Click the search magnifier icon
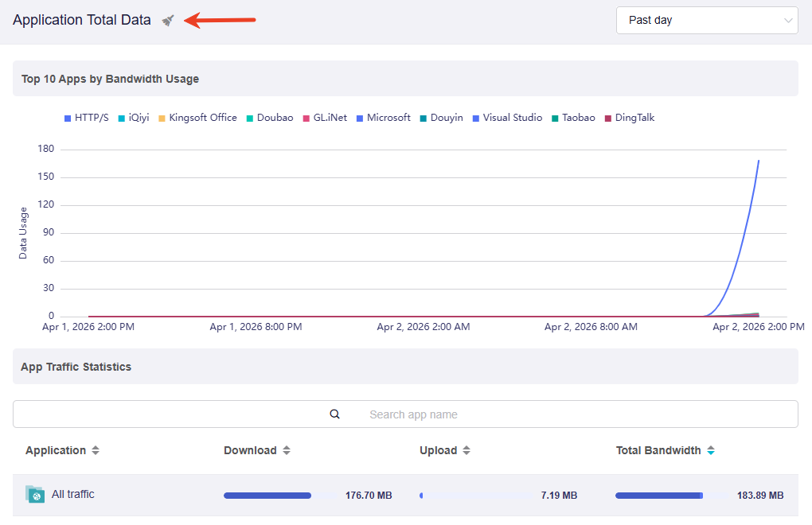812x525 pixels. tap(335, 414)
